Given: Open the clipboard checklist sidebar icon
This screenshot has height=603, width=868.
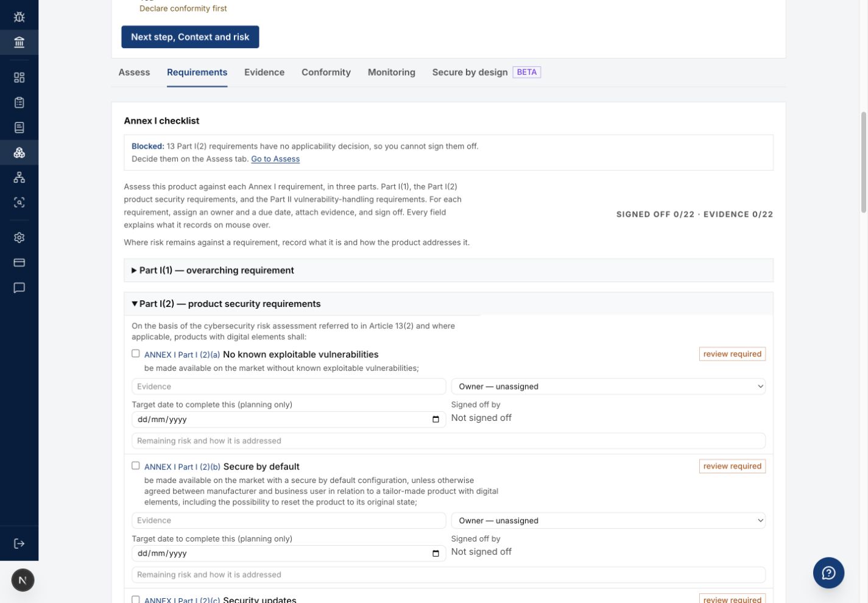Looking at the screenshot, I should 19,102.
